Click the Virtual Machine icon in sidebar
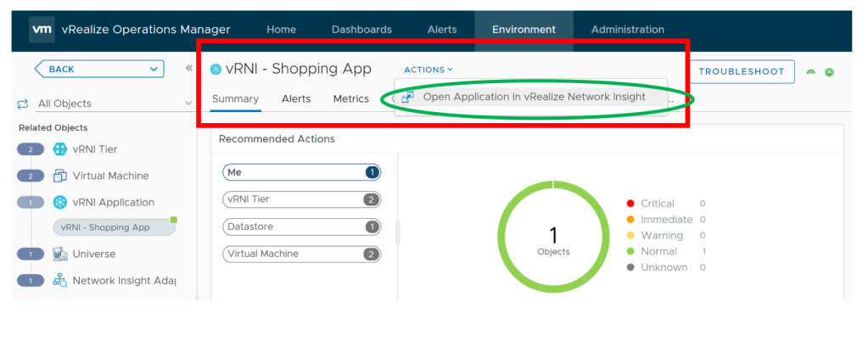 (59, 176)
